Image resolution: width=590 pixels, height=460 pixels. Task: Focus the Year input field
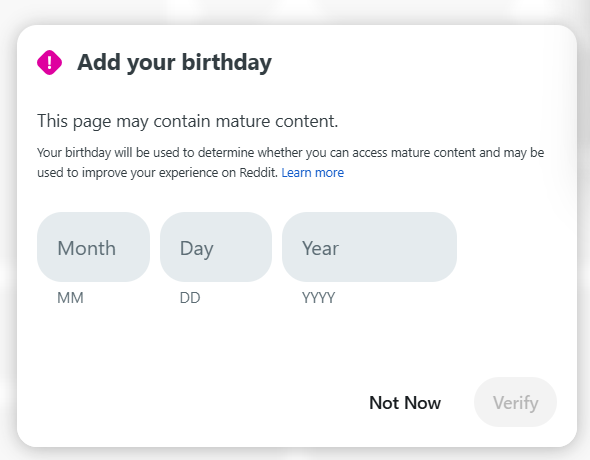370,247
